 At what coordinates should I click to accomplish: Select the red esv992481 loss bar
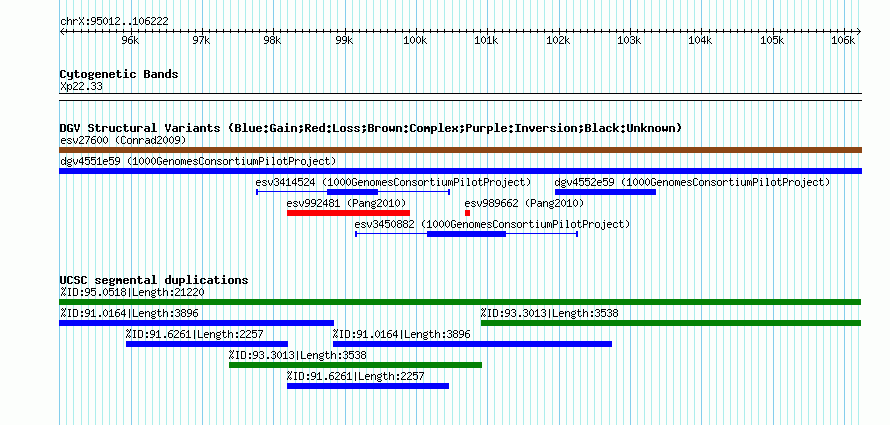point(348,213)
